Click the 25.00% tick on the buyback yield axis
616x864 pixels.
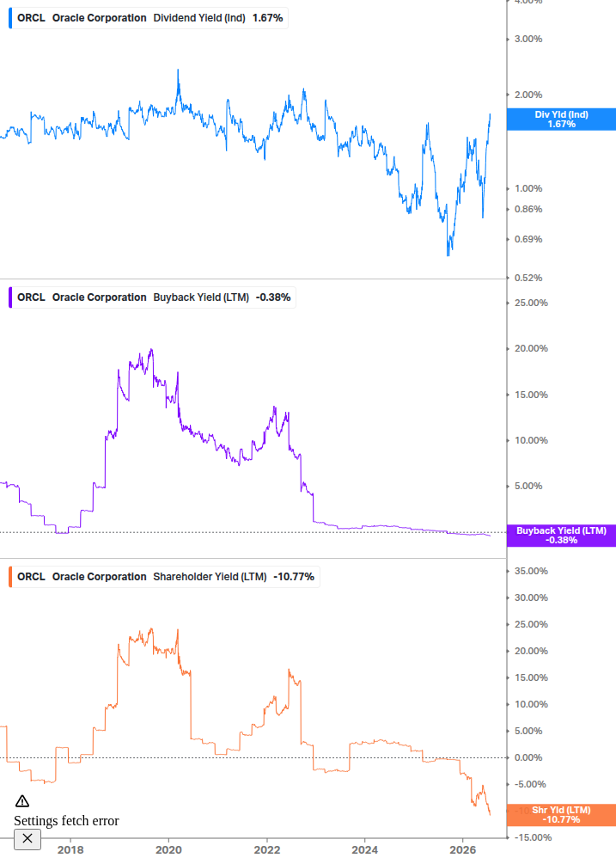(x=531, y=303)
